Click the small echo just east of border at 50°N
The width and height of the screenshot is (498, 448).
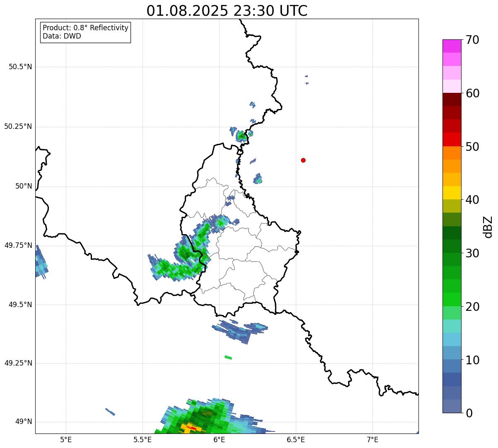pyautogui.click(x=258, y=179)
